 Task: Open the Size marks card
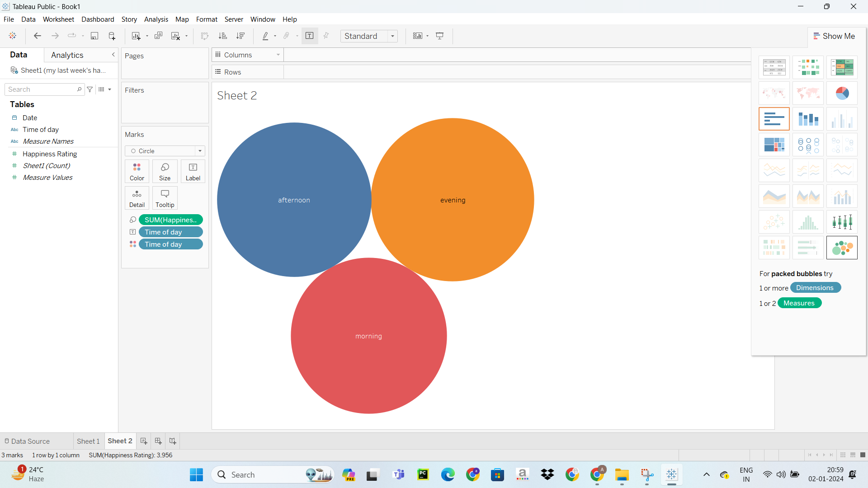165,172
